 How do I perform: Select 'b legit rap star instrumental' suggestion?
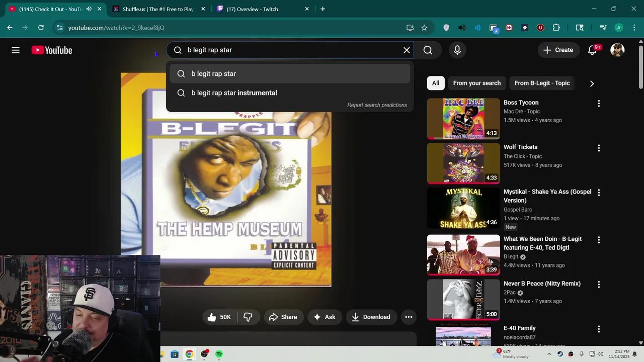(290, 93)
